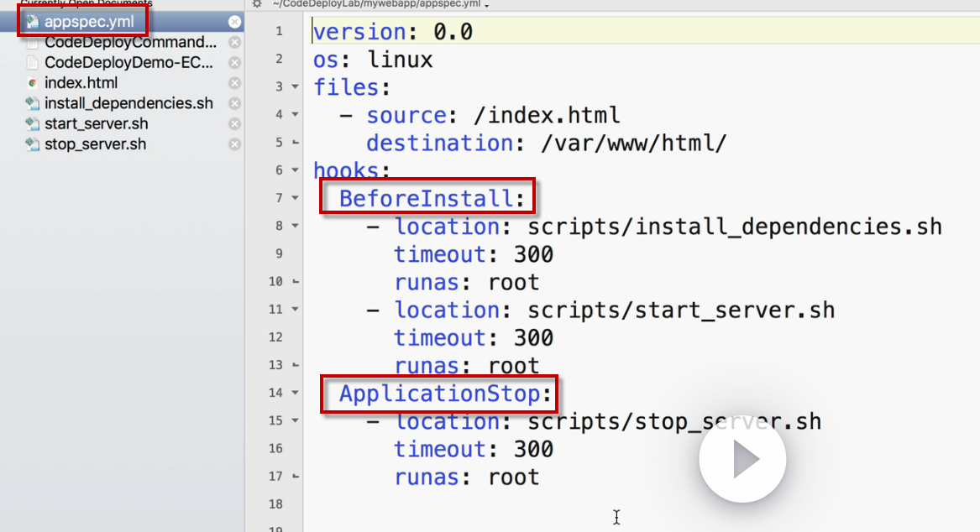980x532 pixels.
Task: Close the appspec.yml document
Action: 234,22
